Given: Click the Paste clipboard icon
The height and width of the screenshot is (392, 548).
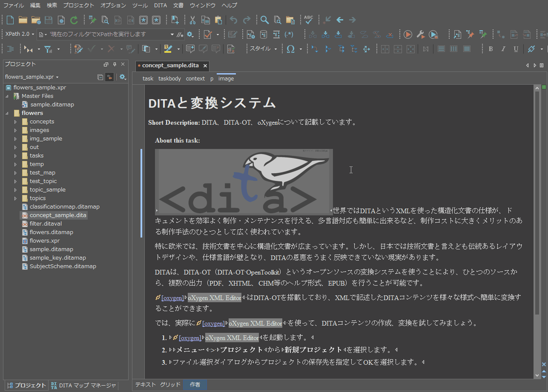Looking at the screenshot, I should tap(218, 20).
